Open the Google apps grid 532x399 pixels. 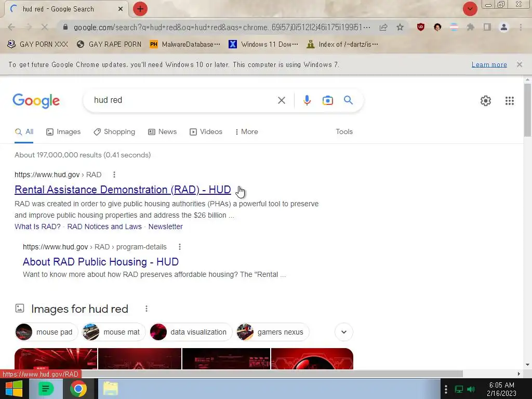(x=509, y=101)
